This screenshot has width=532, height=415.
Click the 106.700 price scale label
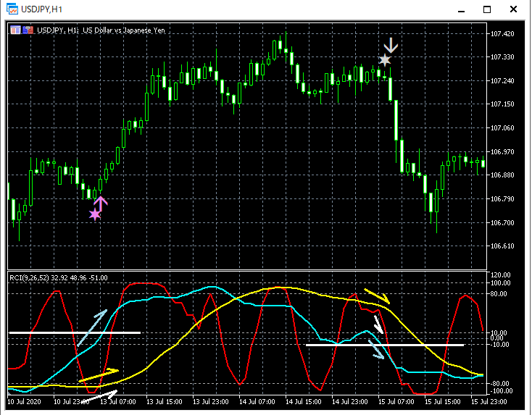point(502,222)
